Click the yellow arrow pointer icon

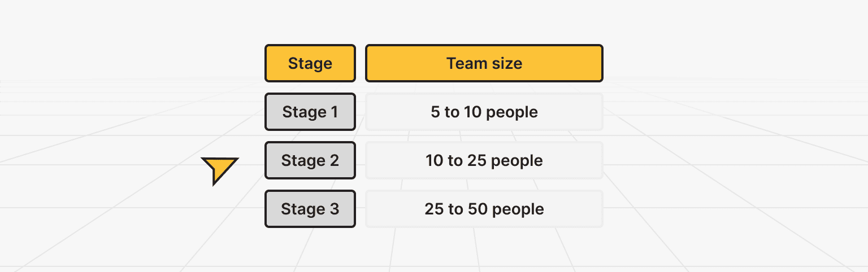[218, 169]
